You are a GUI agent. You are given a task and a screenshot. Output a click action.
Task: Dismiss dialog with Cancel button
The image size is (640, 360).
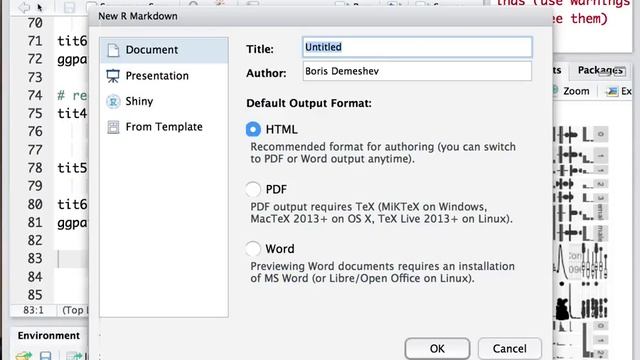509,349
